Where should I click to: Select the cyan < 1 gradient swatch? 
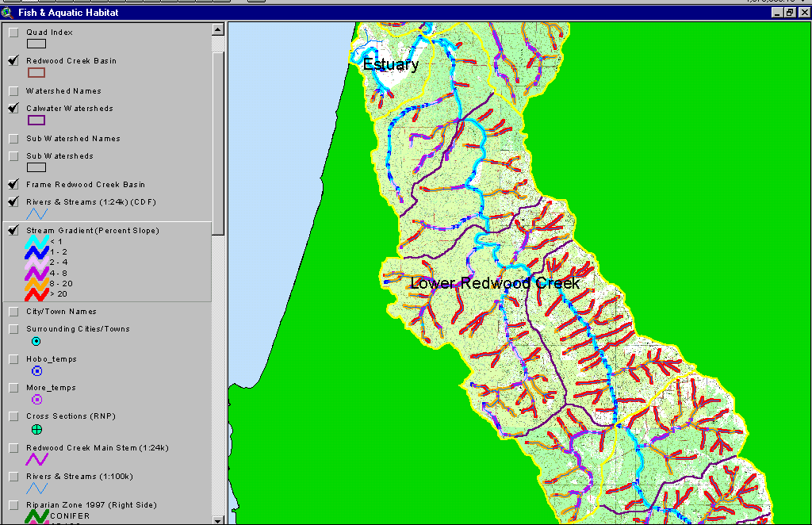tap(36, 242)
